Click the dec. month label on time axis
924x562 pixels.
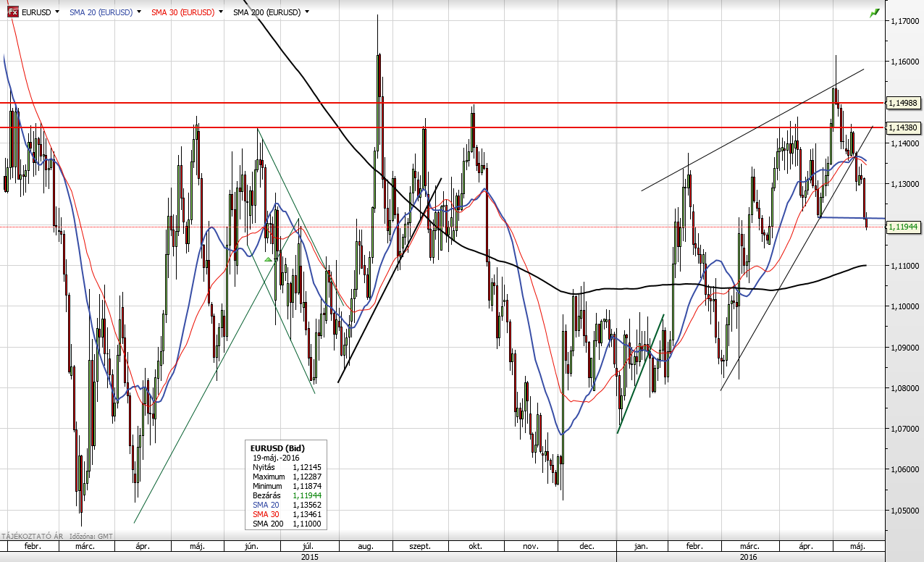pos(587,546)
